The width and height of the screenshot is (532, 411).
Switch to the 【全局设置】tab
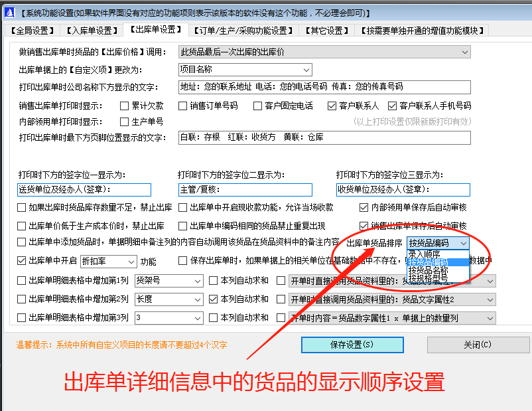point(34,30)
